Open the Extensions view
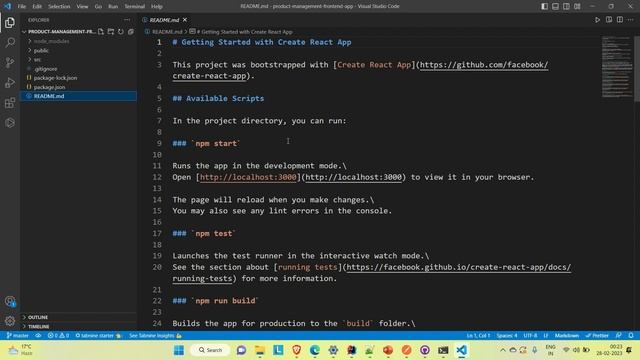 (10, 102)
